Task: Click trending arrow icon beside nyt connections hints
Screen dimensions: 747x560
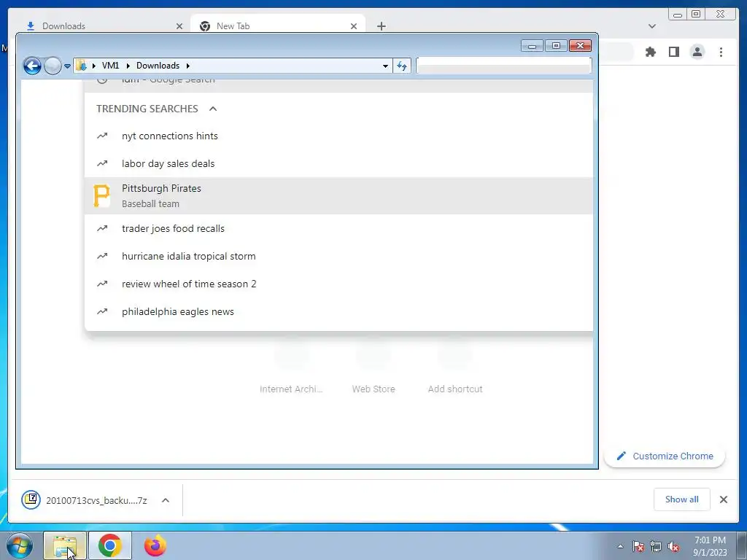Action: (x=102, y=136)
